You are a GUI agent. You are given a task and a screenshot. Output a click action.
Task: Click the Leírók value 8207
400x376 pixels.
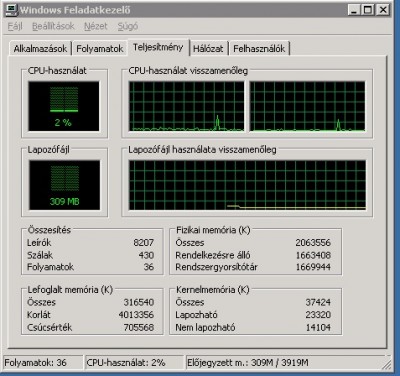[x=143, y=243]
